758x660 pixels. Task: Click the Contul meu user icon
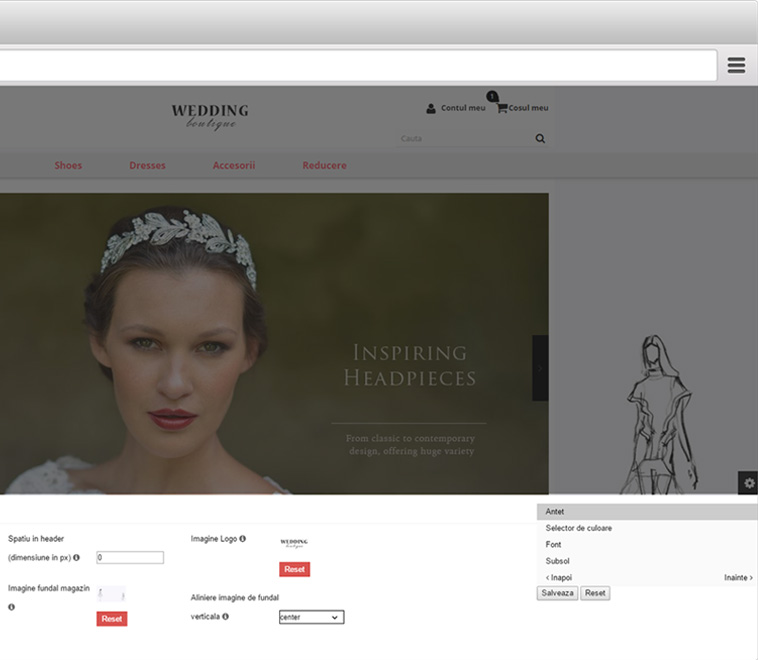pyautogui.click(x=431, y=108)
